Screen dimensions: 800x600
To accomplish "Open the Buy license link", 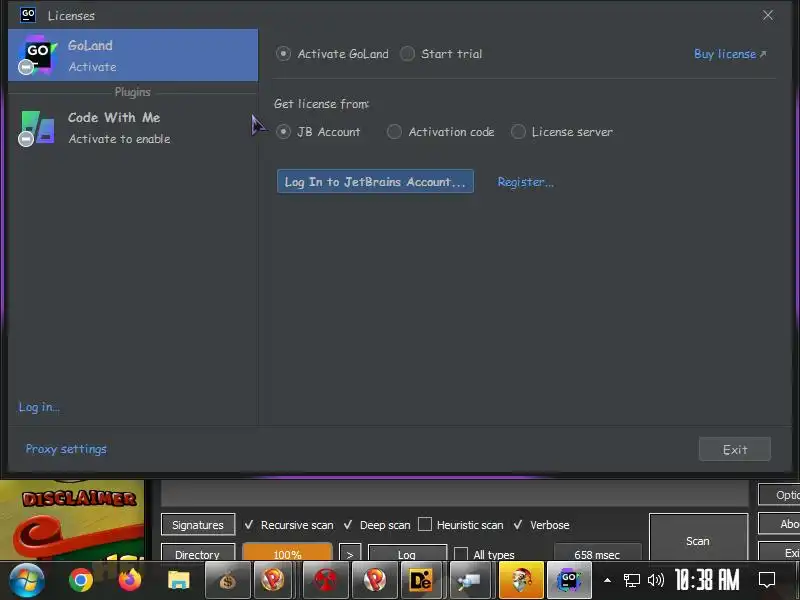I will coord(730,54).
